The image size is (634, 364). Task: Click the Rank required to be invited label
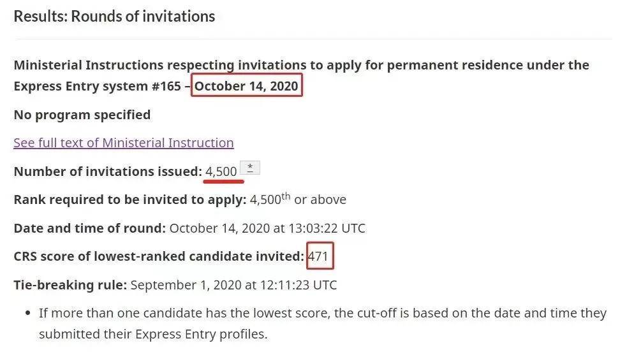coord(129,200)
